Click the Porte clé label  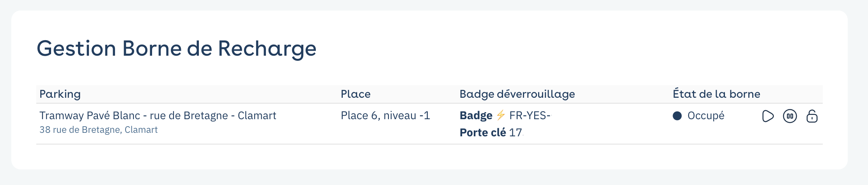point(482,132)
